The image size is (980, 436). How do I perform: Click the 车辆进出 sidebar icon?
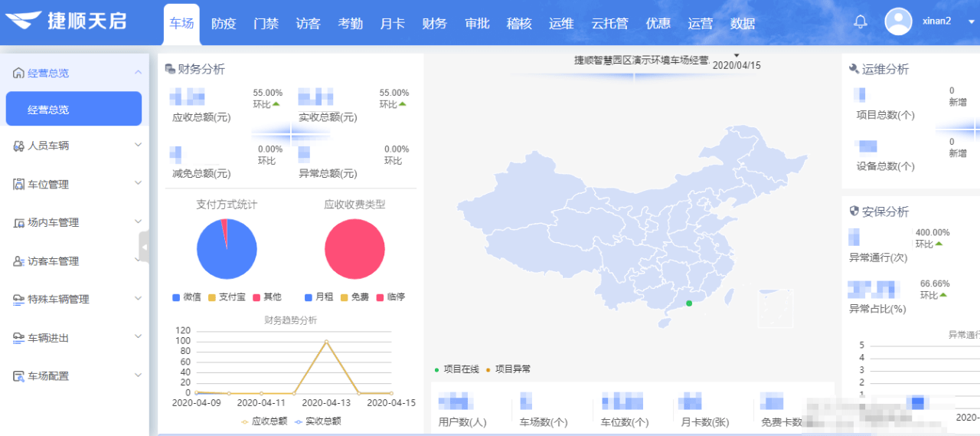click(x=19, y=338)
